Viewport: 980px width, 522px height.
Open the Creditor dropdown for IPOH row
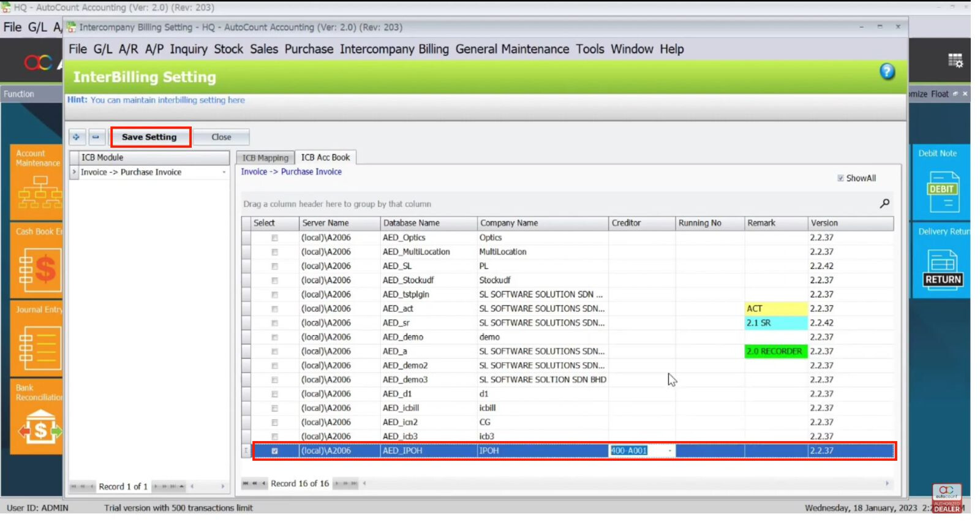(x=669, y=451)
